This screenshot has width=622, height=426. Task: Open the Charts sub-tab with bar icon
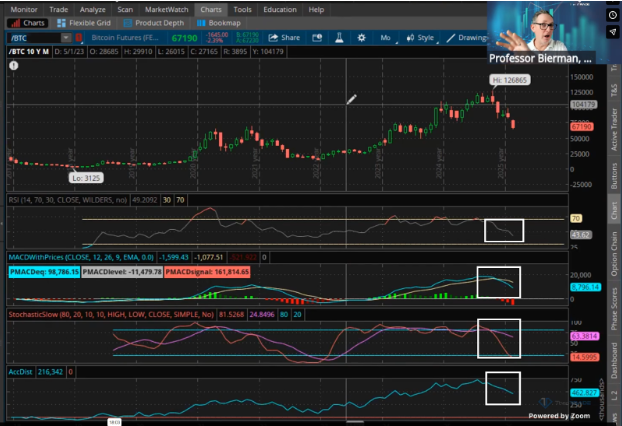[x=28, y=23]
